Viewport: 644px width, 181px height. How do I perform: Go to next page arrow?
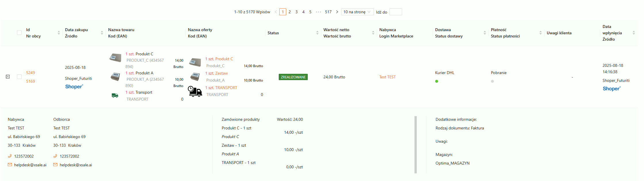tap(337, 12)
